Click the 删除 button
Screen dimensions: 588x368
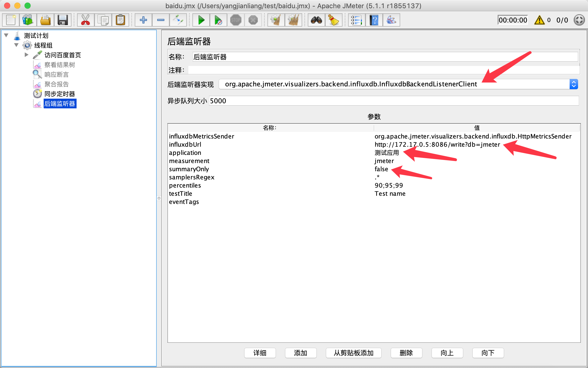coord(406,353)
